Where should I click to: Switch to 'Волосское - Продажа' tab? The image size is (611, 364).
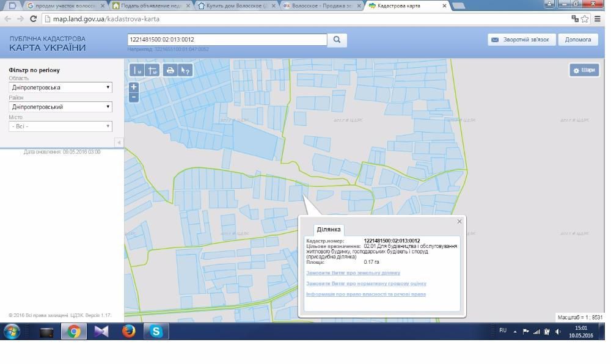click(322, 6)
